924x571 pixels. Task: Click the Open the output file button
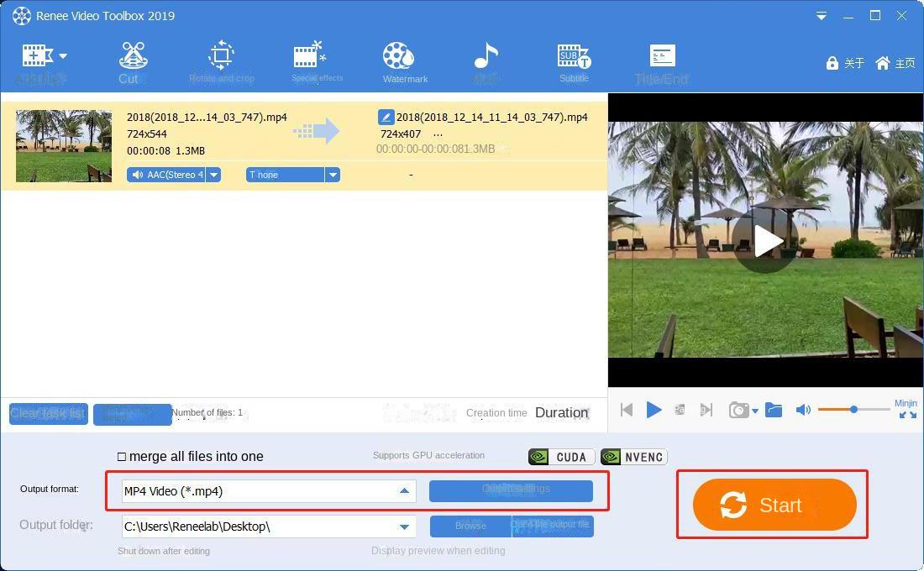553,526
